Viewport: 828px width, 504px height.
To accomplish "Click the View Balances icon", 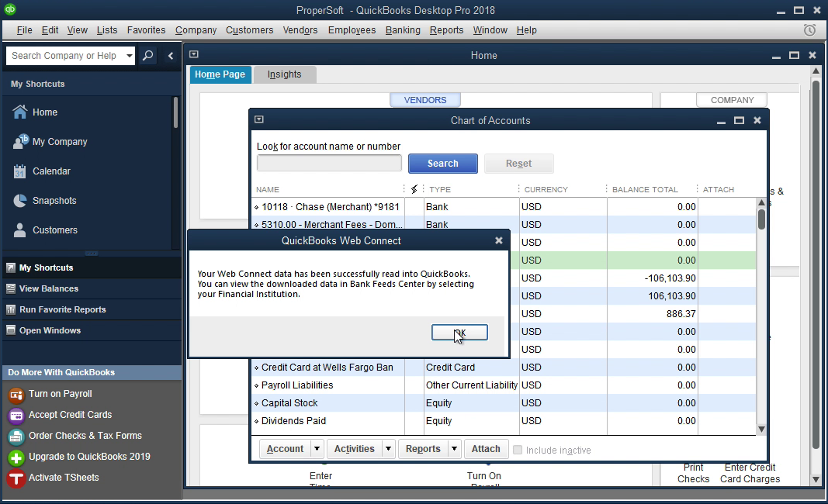I will click(11, 288).
